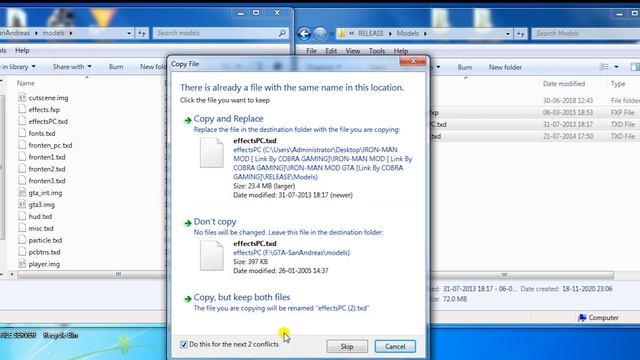The image size is (640, 360).
Task: Select fronten_pc.txd file
Action: pyautogui.click(x=50, y=145)
